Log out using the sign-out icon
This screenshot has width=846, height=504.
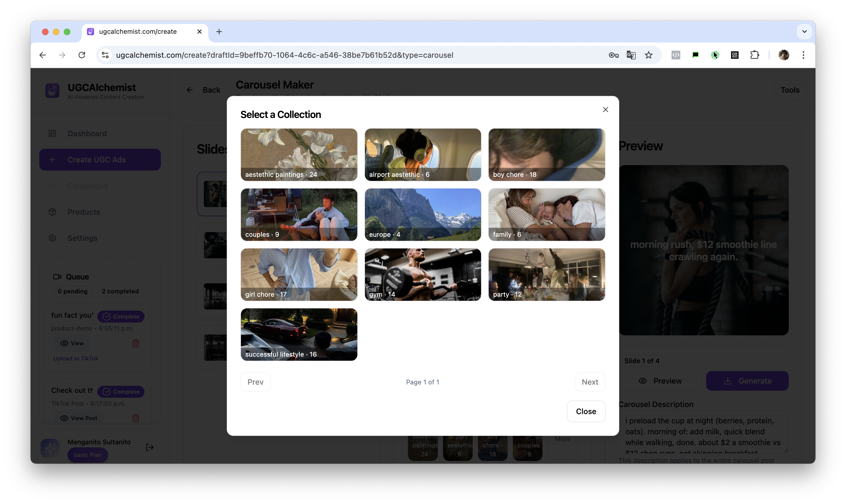coord(150,447)
